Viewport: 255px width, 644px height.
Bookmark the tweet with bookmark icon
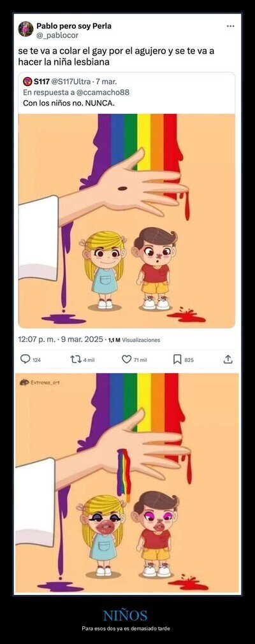(177, 359)
